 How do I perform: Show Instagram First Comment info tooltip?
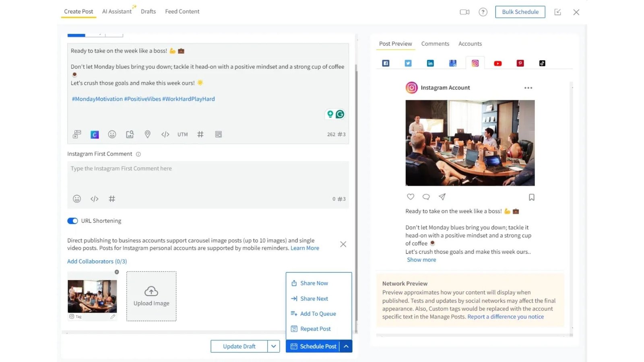(x=138, y=154)
